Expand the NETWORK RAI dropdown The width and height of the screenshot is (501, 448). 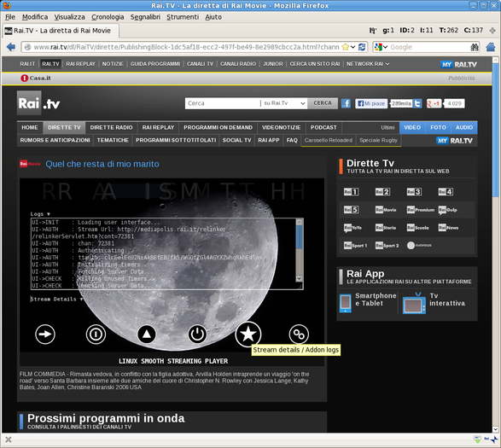368,64
